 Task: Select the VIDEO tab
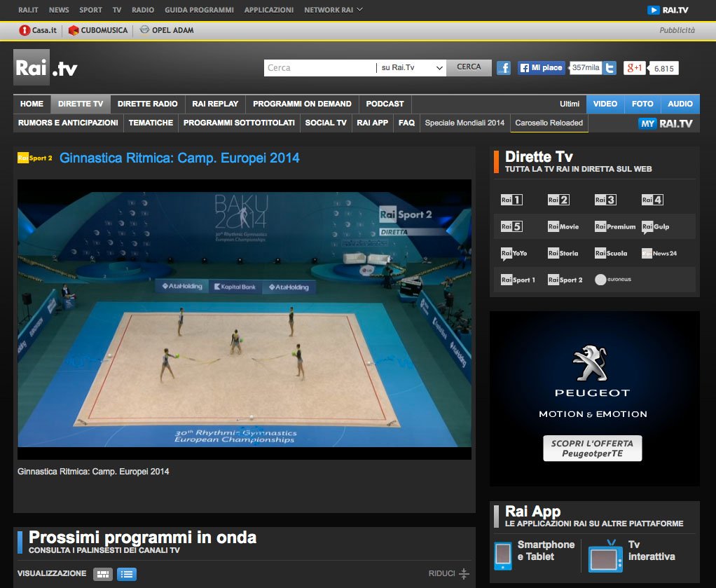click(x=605, y=104)
